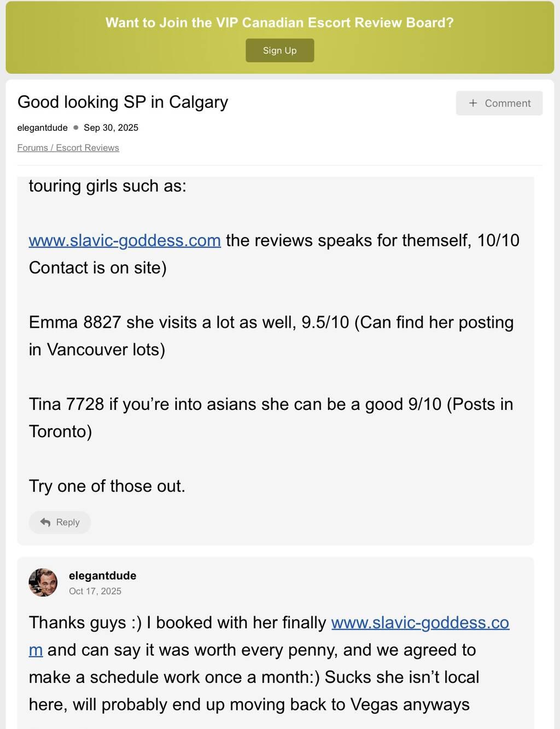Open the Comment button
The image size is (560, 729).
(499, 103)
